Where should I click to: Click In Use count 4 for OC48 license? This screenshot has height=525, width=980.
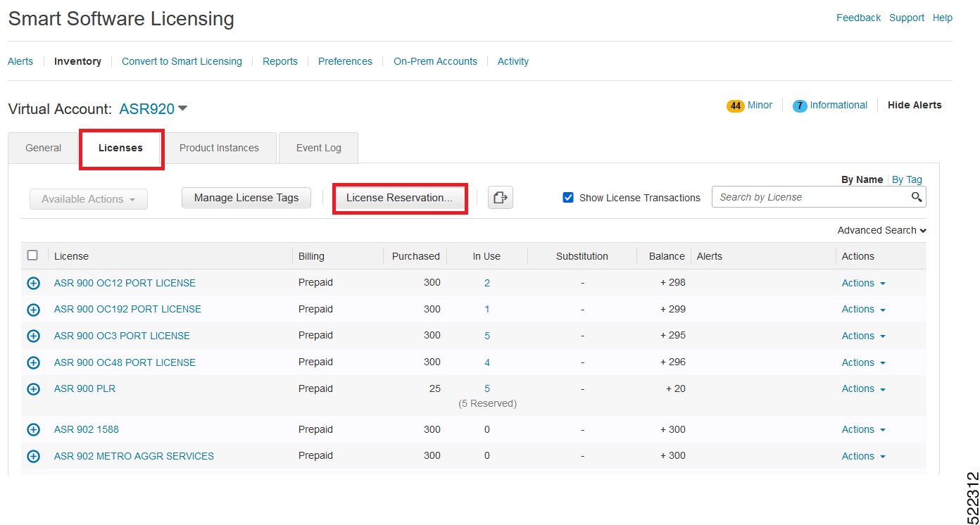click(x=487, y=362)
